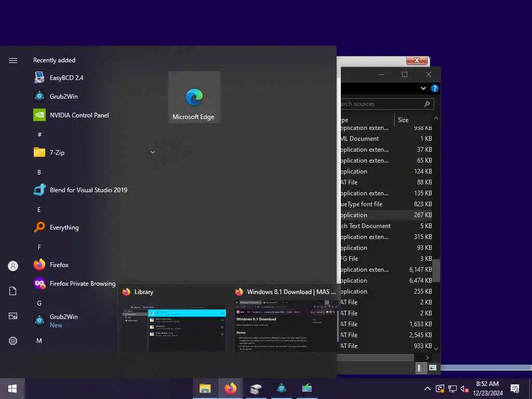Select the 124 KB application row

[x=386, y=171]
